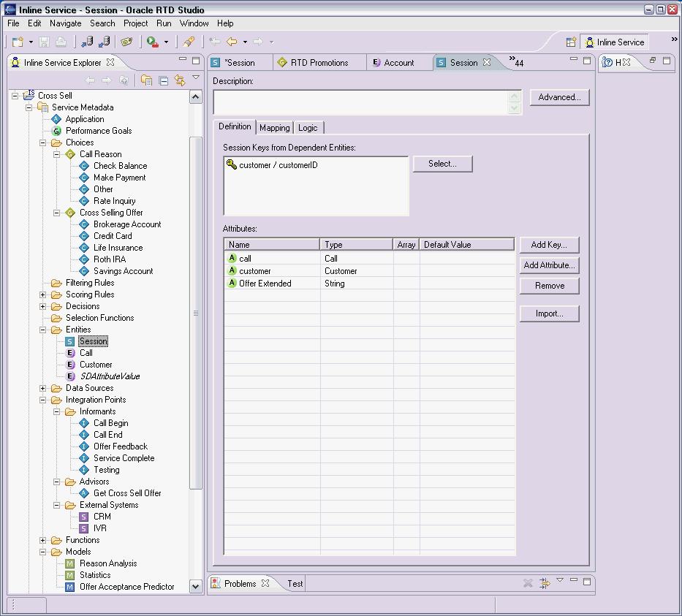The height and width of the screenshot is (616, 682).
Task: Close the Problems view tab
Action: [x=265, y=583]
